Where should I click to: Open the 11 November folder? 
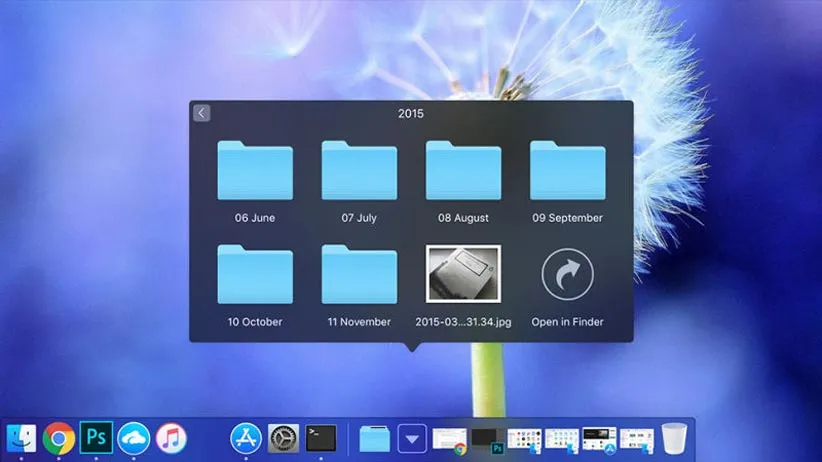tap(359, 275)
